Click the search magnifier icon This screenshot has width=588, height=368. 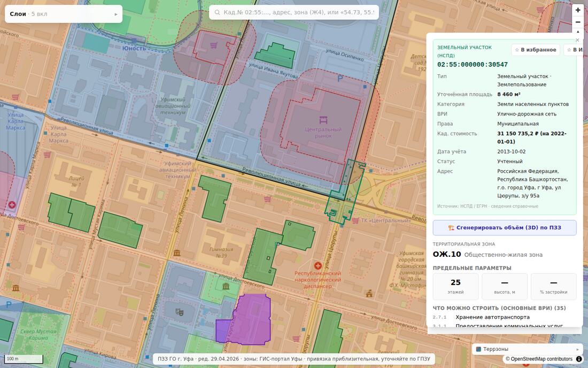click(x=217, y=12)
